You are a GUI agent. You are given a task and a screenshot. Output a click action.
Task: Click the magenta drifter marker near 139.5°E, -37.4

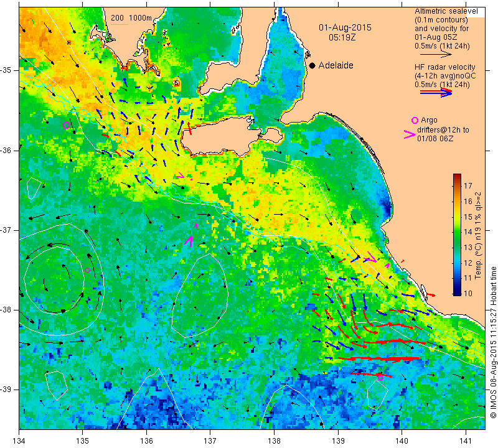371,257
